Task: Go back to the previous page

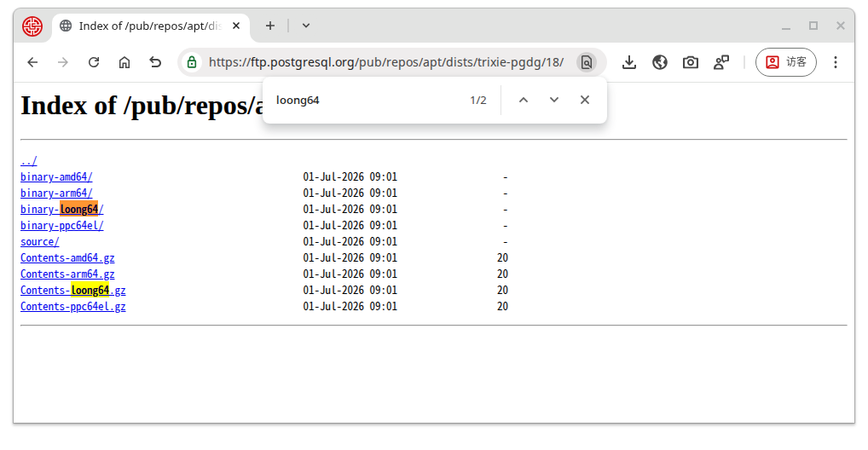Action: click(x=32, y=62)
